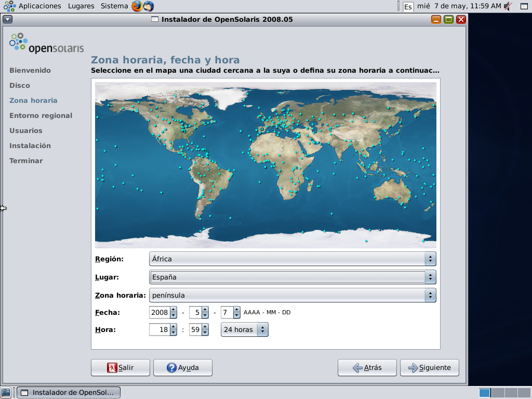Launch Firefox from the top panel

pos(137,6)
